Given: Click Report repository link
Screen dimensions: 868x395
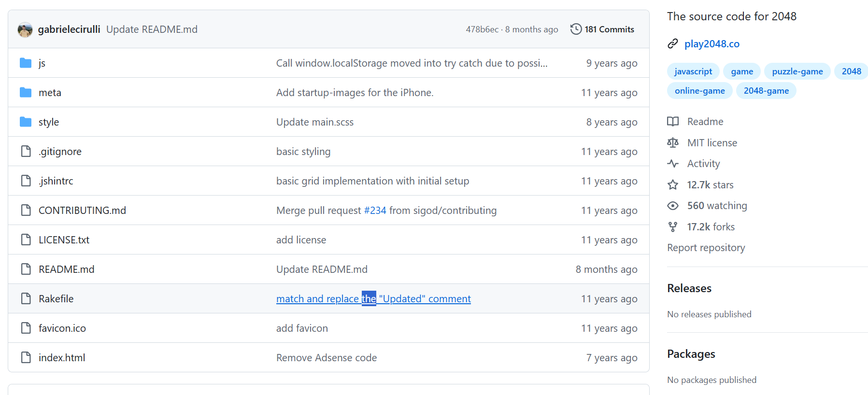Looking at the screenshot, I should pyautogui.click(x=706, y=248).
